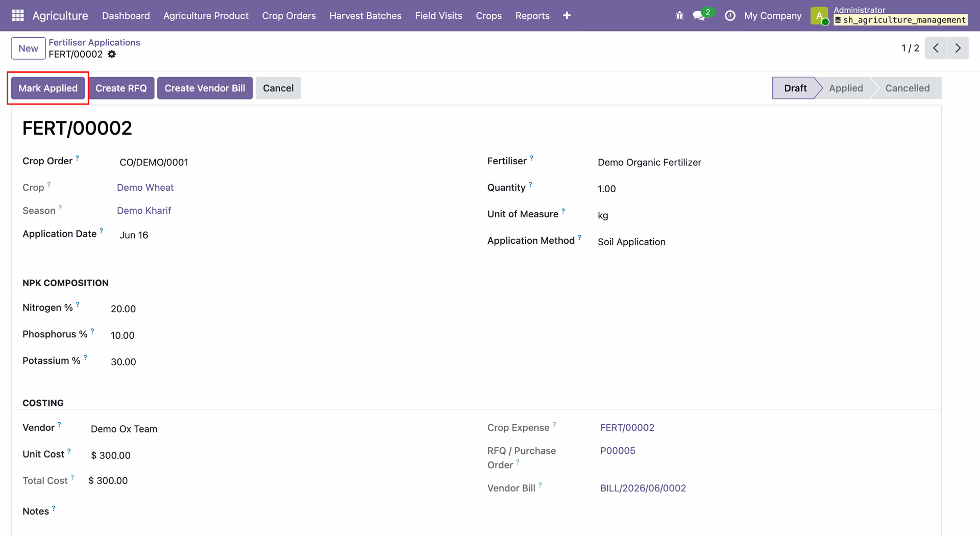Go to previous record arrow
980x536 pixels.
click(936, 48)
